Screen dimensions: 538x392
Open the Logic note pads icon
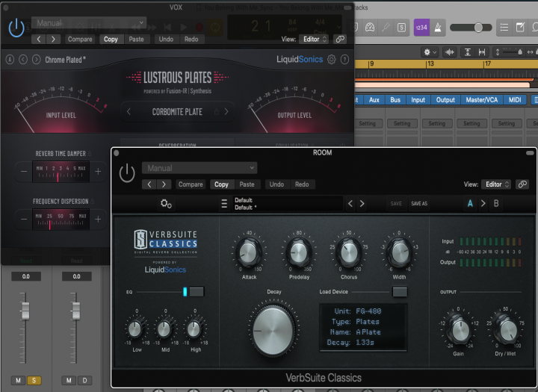click(520, 28)
